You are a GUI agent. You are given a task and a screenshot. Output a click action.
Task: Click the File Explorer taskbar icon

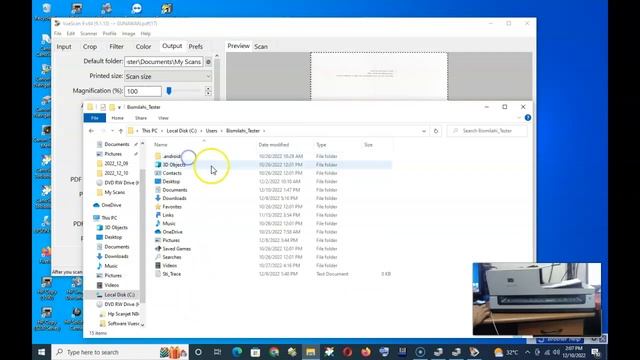point(311,352)
